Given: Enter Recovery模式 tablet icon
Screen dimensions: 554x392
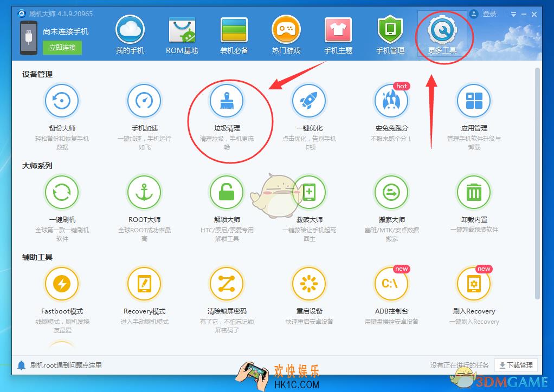Looking at the screenshot, I should point(144,284).
